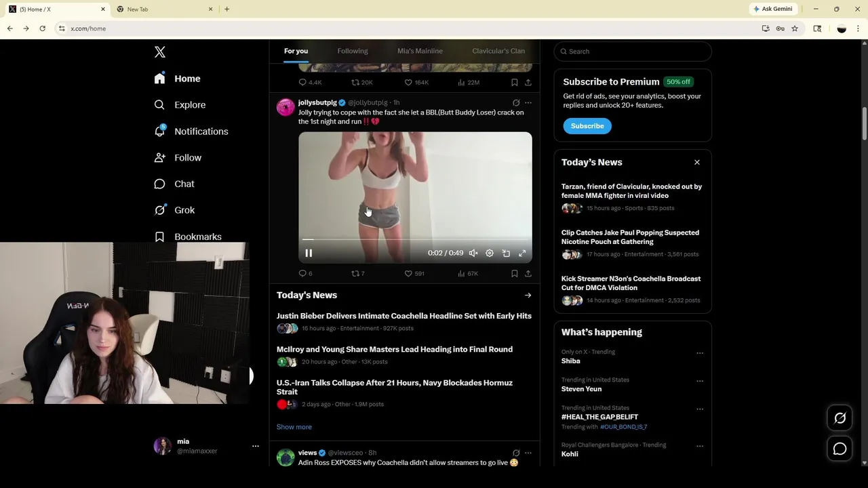868x488 pixels.
Task: Open jollybutpig profile avatar
Action: [x=285, y=107]
